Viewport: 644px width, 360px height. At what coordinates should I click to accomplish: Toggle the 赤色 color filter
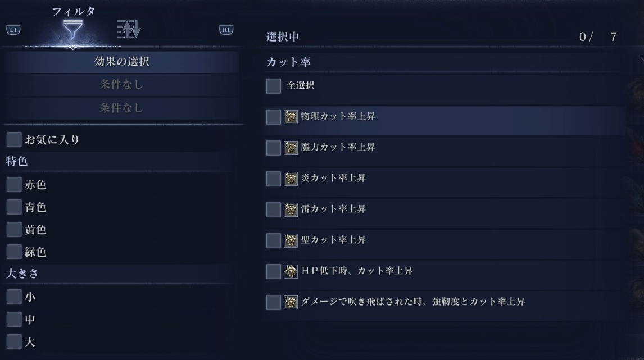point(14,184)
